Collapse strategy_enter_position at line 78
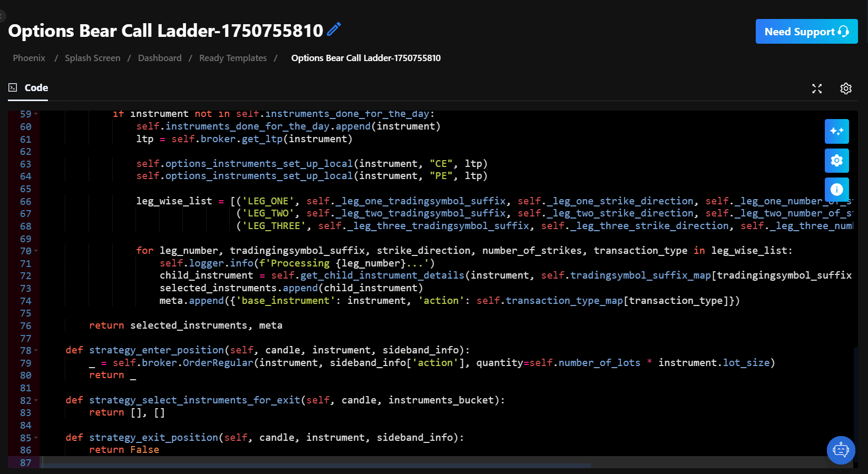Screen dimensions: 868x474 click(x=35, y=350)
